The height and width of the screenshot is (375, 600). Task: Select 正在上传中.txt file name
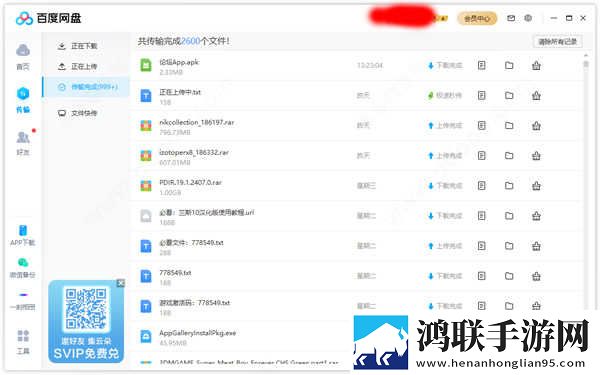point(180,92)
